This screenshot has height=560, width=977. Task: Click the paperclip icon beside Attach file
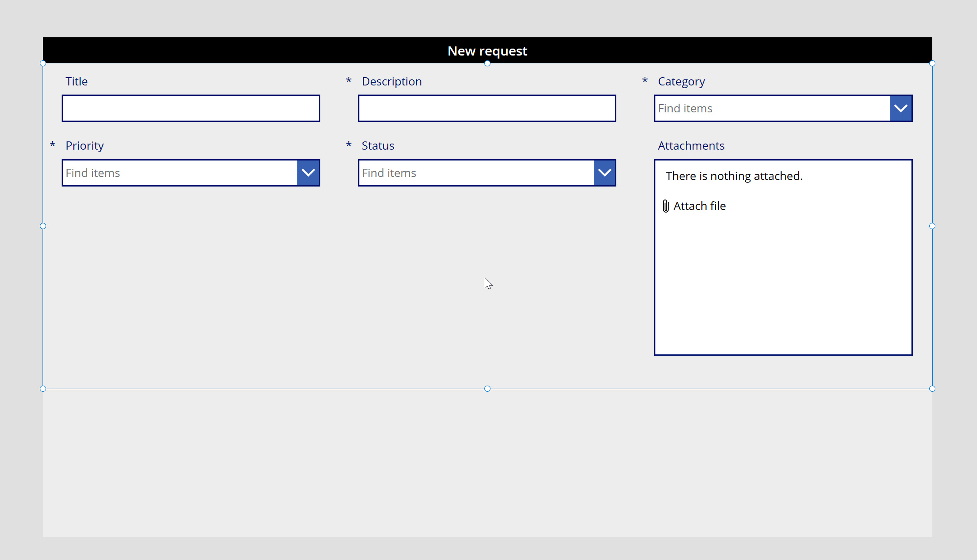tap(665, 206)
